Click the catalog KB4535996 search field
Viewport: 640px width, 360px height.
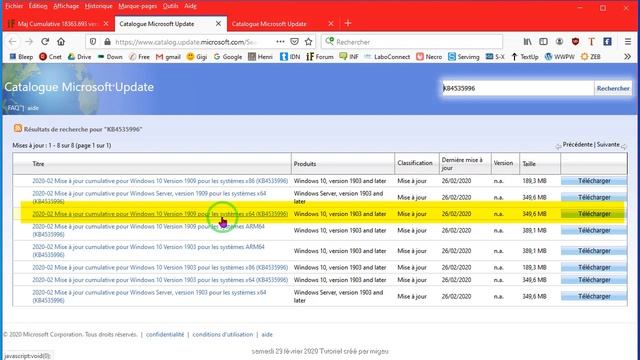518,88
